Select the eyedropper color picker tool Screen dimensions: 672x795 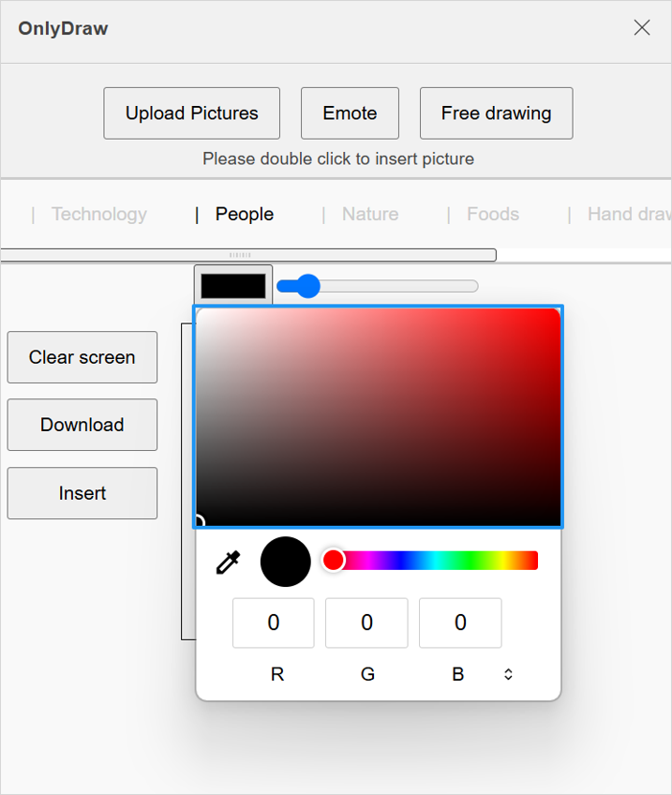228,561
